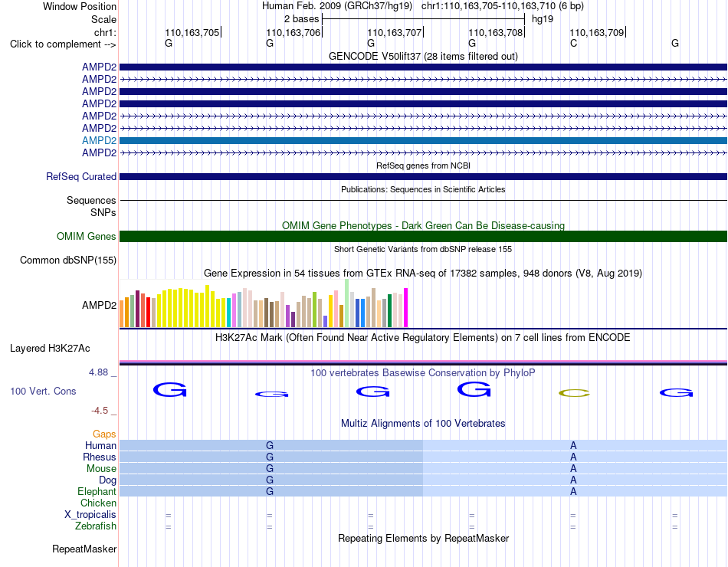Viewport: 728px width, 567px height.
Task: Open the 100 Vert. Cons track label
Action: tap(43, 391)
